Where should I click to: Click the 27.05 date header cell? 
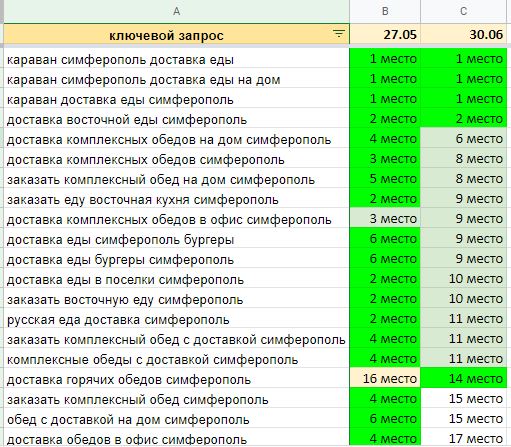[385, 34]
